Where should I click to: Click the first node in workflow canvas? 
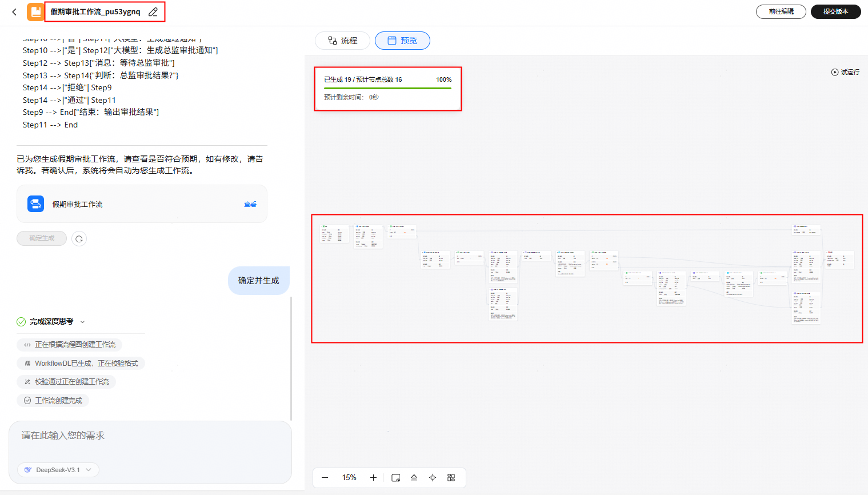(334, 234)
